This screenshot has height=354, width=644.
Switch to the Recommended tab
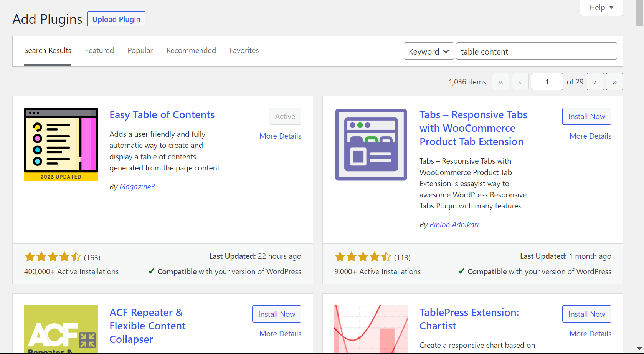191,51
